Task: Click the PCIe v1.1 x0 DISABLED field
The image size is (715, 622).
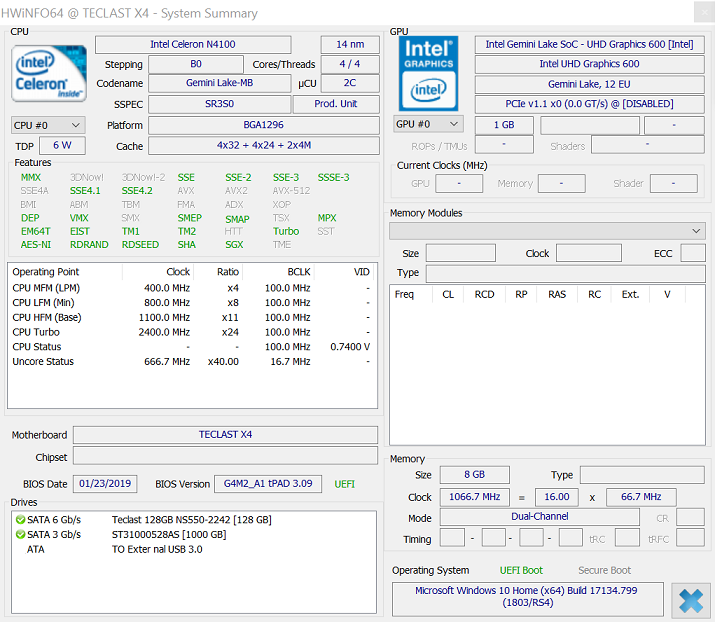Action: (x=589, y=104)
